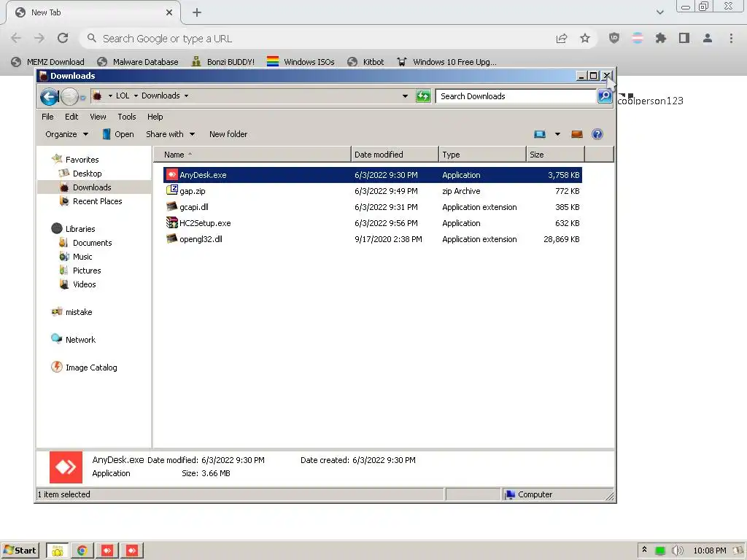Open Chrome profile avatar icon
The image size is (747, 560).
coord(708,38)
